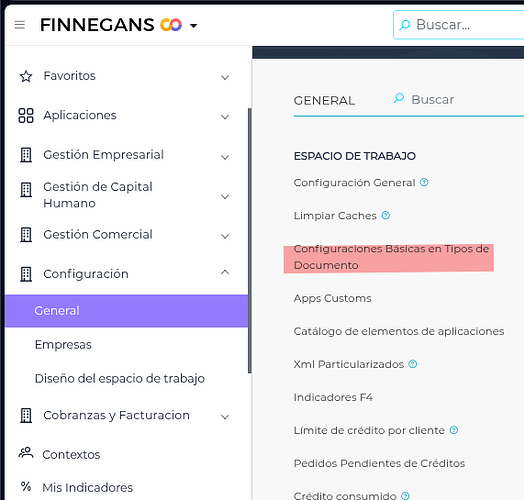Expand the Gestión Comercial section
Image resolution: width=524 pixels, height=500 pixels.
(225, 236)
